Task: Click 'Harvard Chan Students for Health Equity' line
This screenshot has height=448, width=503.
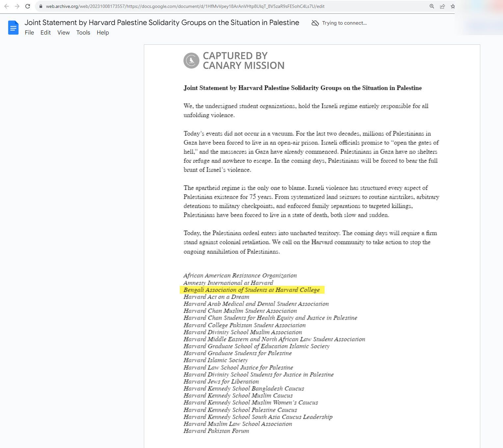Action: (270, 318)
